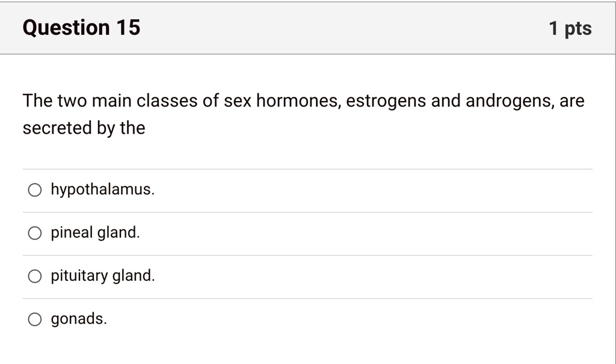616x364 pixels.
Task: Click the word 'estrogens' in the question
Action: tap(386, 101)
